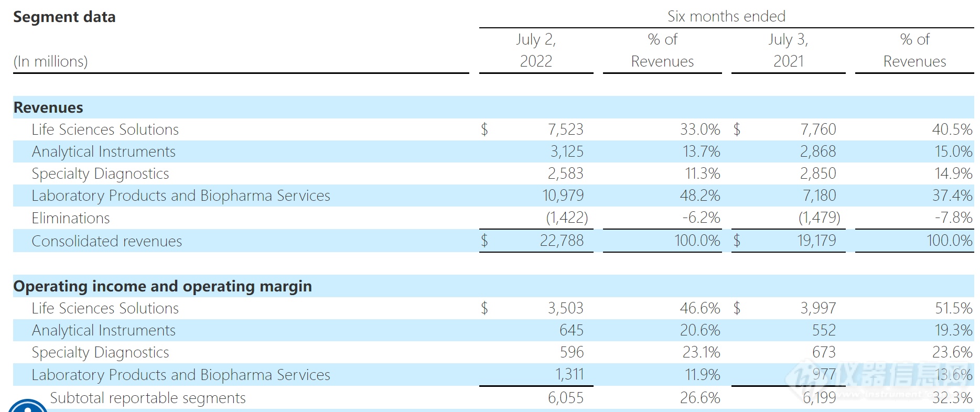Click 'Analytical Instruments' in Operating income section
Viewport: 980px width, 412px height.
click(x=103, y=330)
